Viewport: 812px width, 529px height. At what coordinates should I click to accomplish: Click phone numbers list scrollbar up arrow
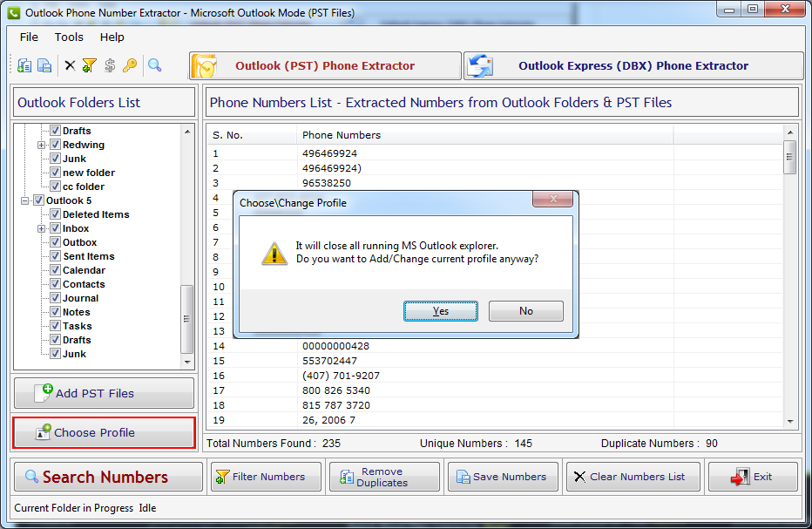[x=789, y=132]
